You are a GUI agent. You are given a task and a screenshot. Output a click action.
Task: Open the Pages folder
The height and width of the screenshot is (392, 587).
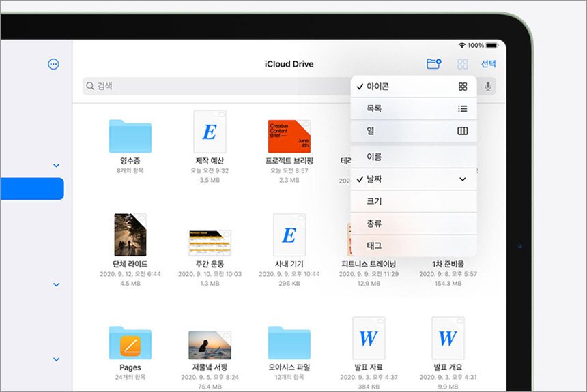(x=130, y=343)
